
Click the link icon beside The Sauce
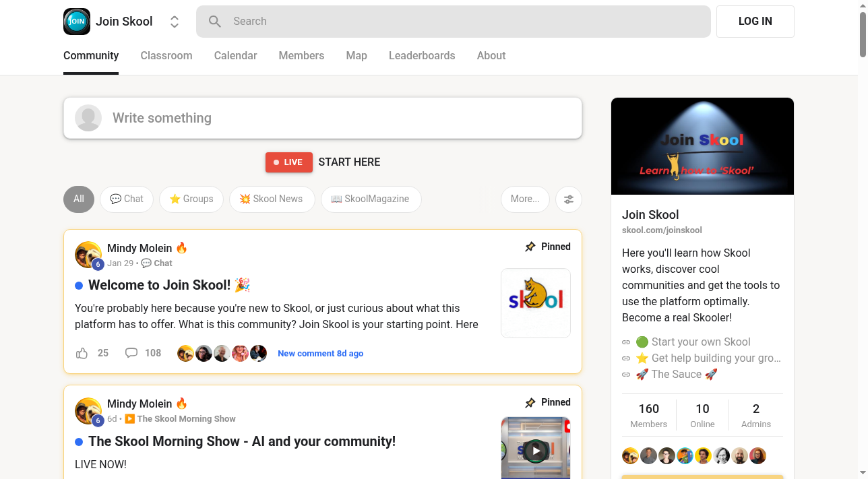pos(626,375)
